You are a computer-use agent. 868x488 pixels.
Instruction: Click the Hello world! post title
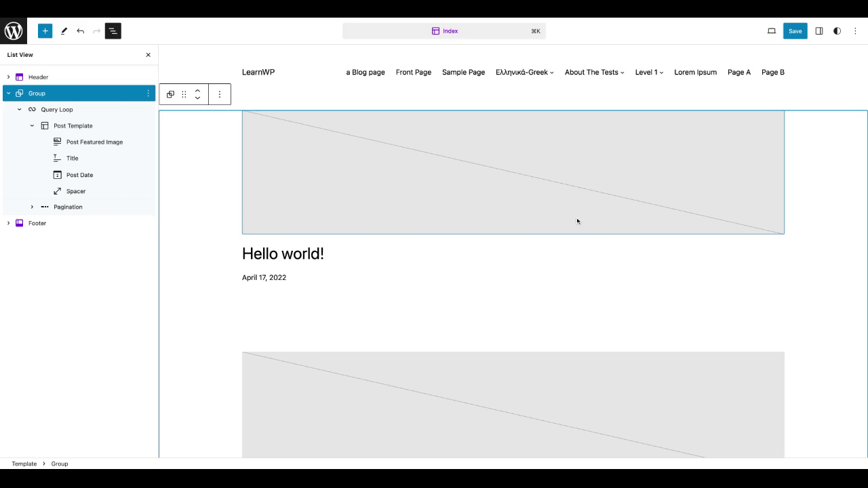pyautogui.click(x=283, y=253)
